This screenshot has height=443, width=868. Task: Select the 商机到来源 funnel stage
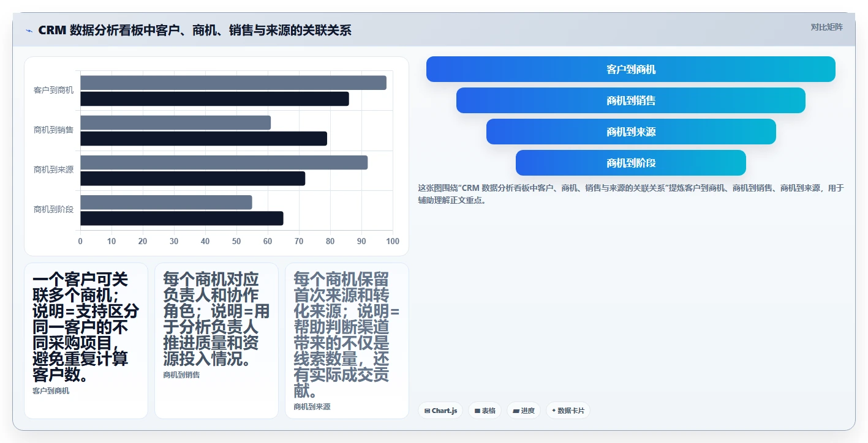pyautogui.click(x=631, y=132)
